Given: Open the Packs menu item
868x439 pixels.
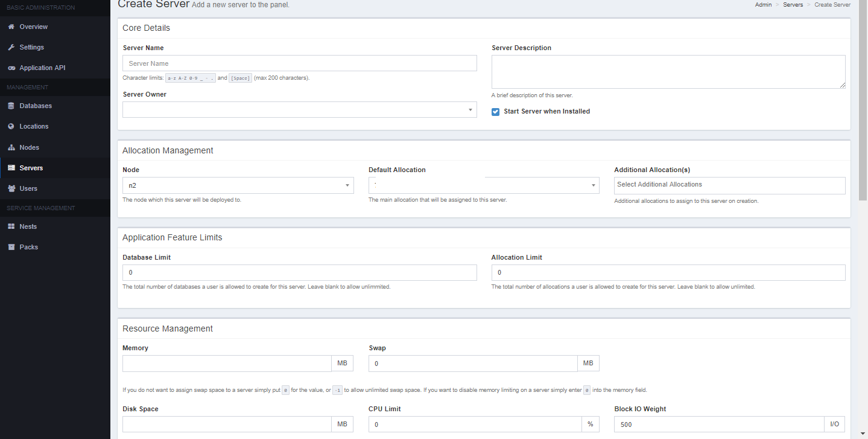Looking at the screenshot, I should click(28, 247).
